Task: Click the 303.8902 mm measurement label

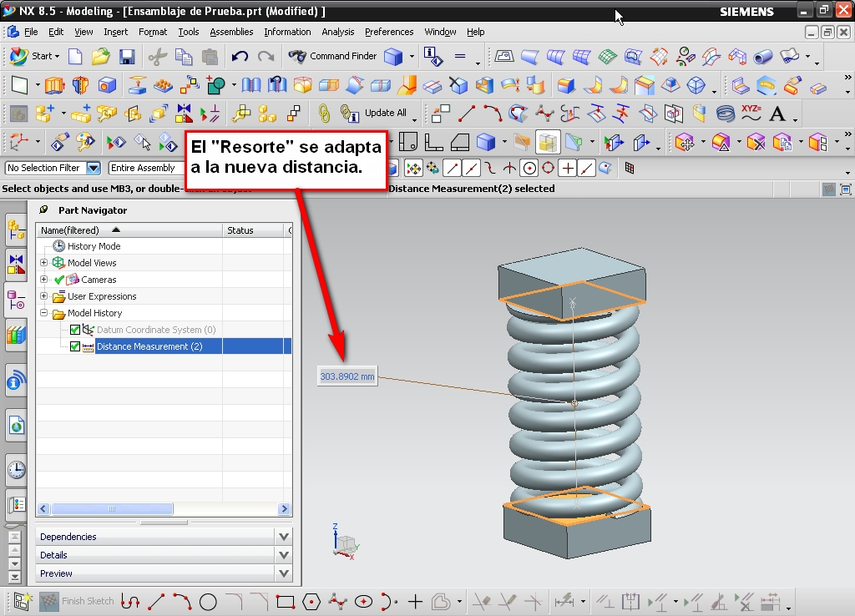Action: pos(347,376)
